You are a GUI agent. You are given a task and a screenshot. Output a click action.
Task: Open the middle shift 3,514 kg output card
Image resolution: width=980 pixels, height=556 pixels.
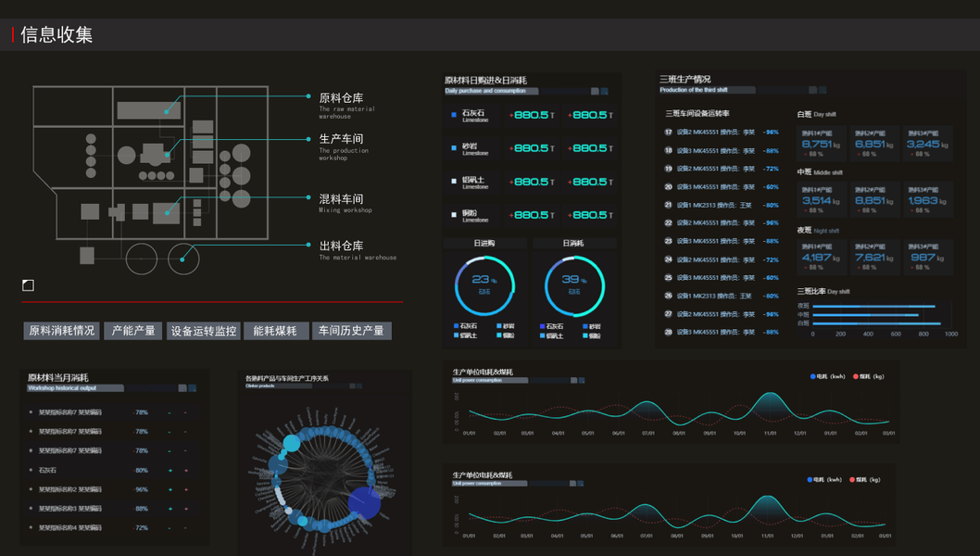point(822,200)
